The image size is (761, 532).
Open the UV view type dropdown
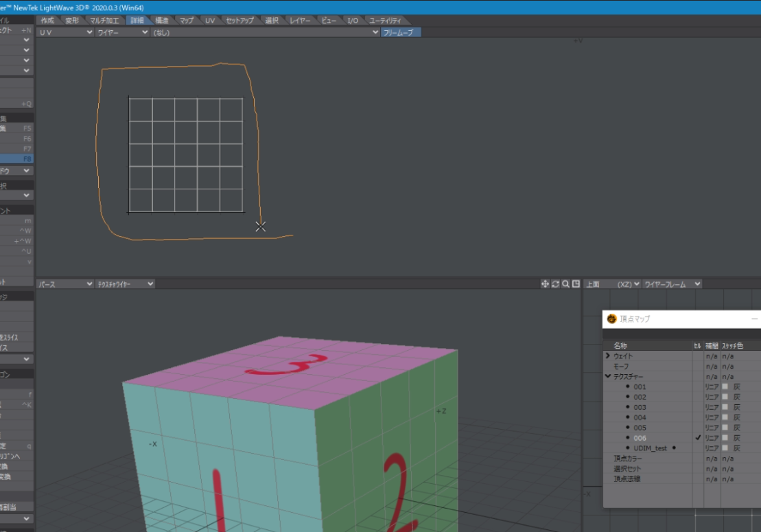(x=65, y=32)
